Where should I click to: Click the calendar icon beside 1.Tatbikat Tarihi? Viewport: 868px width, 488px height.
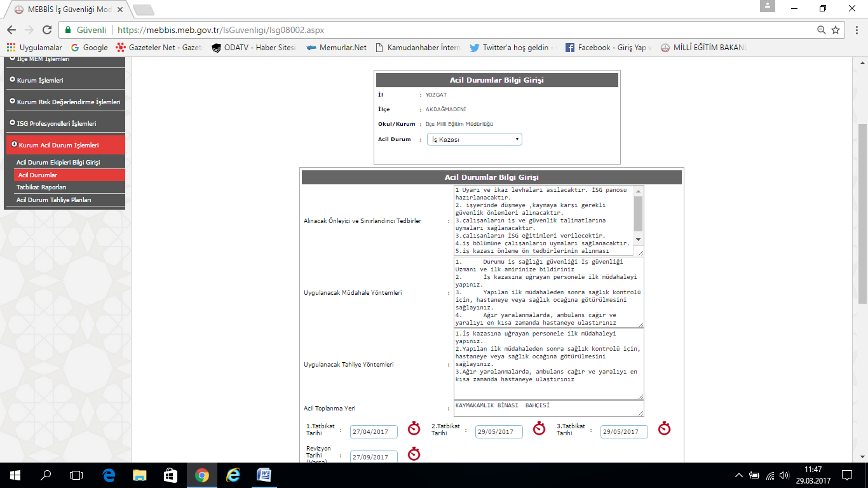pos(414,428)
